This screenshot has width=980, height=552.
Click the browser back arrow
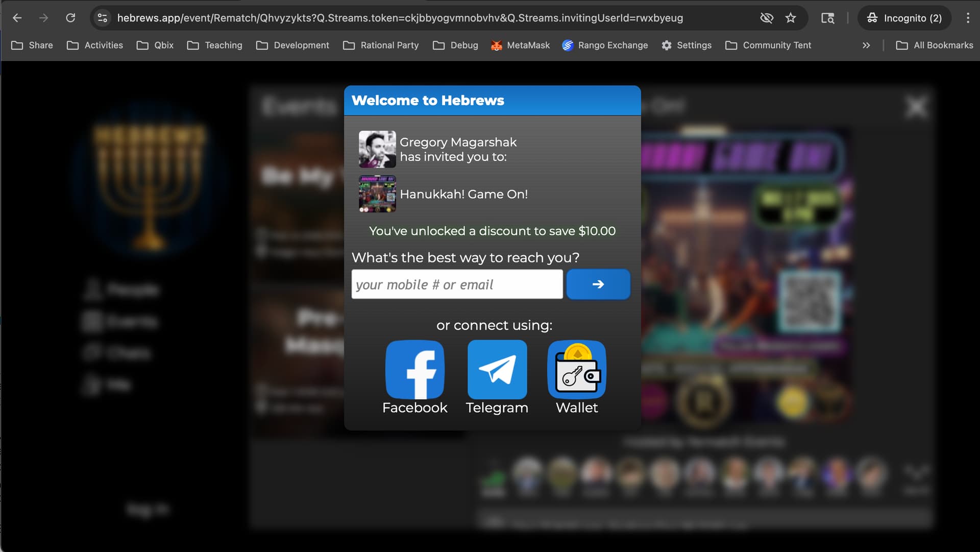(x=17, y=18)
